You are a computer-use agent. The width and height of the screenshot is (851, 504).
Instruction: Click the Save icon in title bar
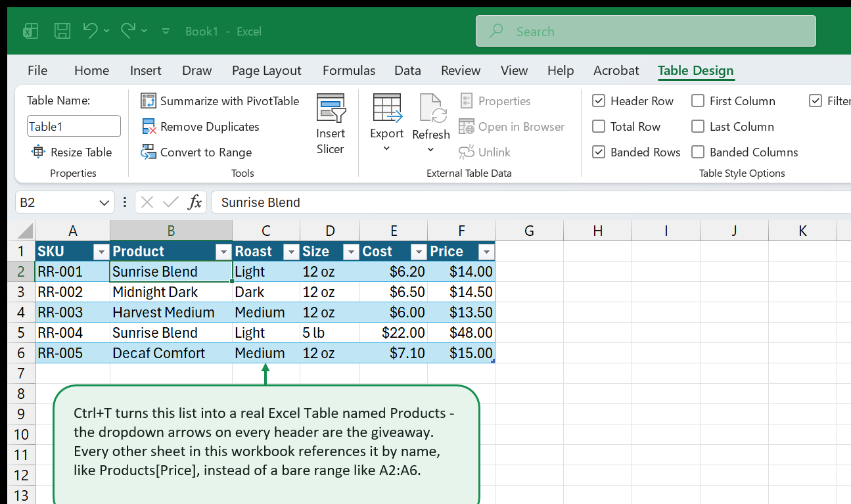(x=62, y=31)
